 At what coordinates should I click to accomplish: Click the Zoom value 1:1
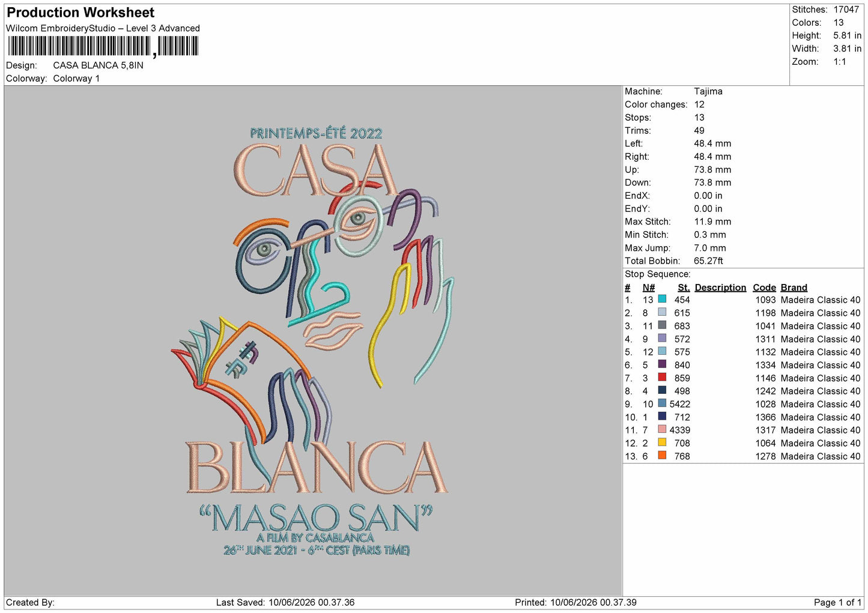[x=840, y=62]
